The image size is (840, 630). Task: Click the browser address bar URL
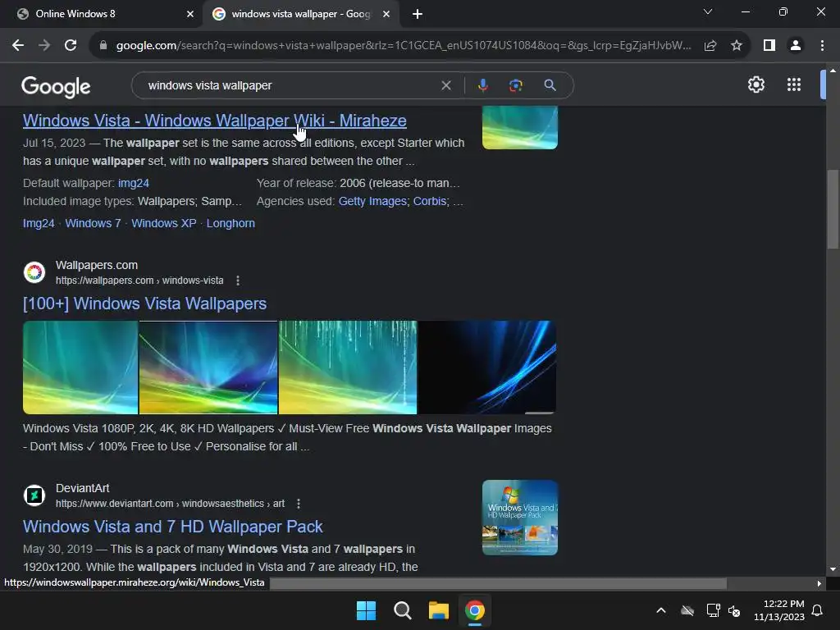pyautogui.click(x=404, y=46)
